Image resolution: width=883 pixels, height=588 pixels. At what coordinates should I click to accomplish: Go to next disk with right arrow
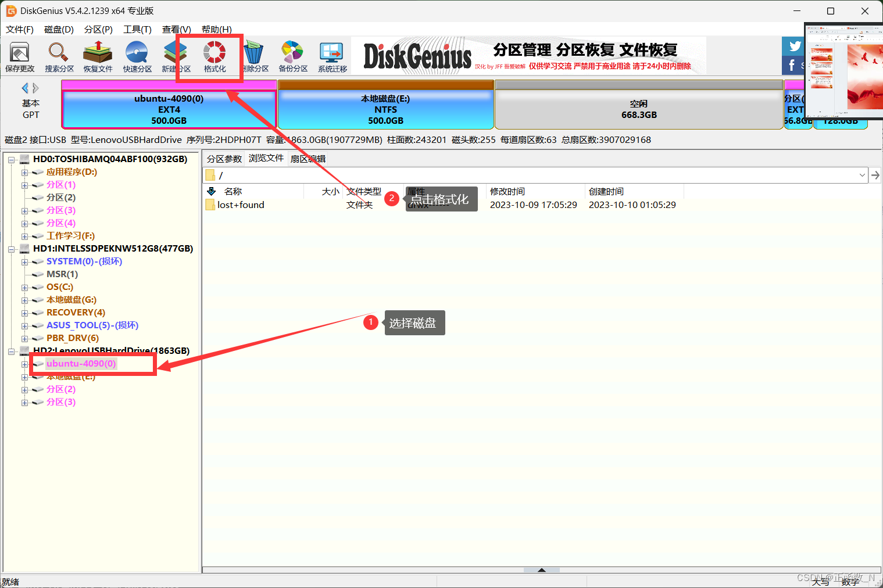click(x=35, y=88)
